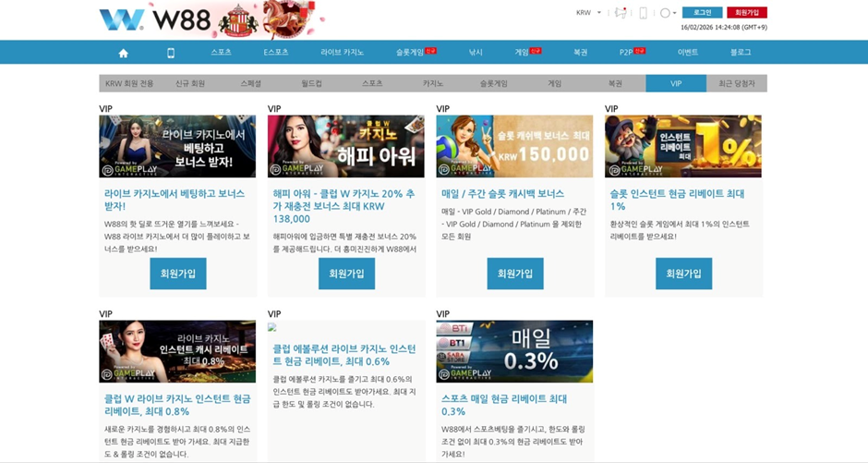868x463 pixels.
Task: Click the phone icon in top header
Action: [x=643, y=13]
